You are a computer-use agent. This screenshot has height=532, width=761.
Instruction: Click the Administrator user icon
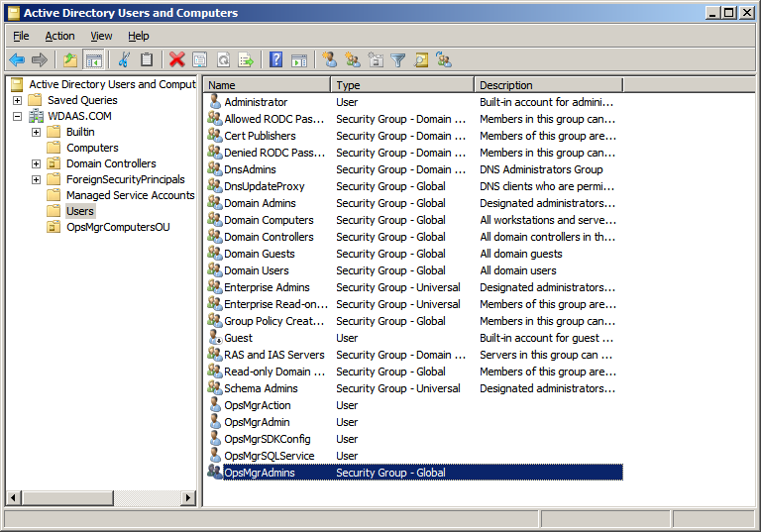tap(215, 101)
